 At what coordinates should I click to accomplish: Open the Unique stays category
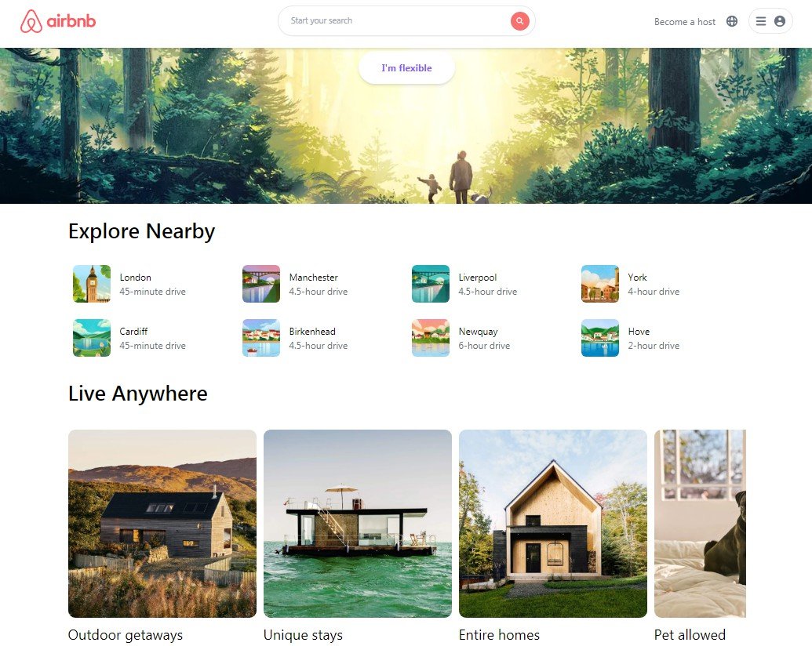(358, 523)
